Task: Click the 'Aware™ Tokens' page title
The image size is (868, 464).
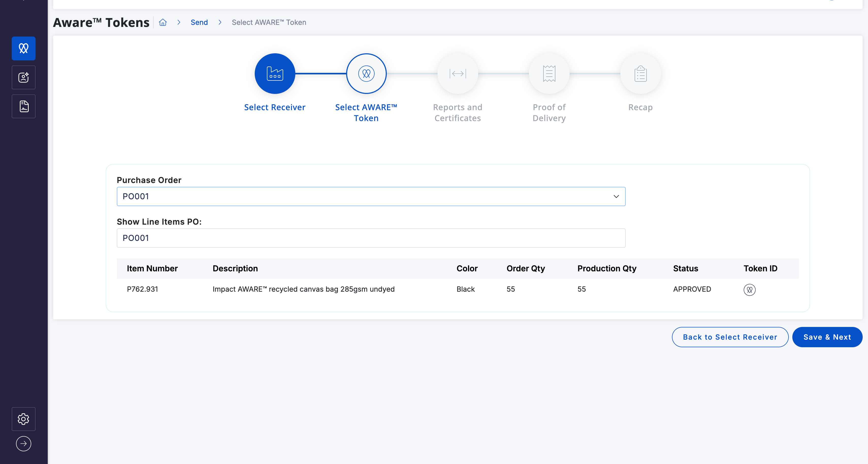Action: 101,22
